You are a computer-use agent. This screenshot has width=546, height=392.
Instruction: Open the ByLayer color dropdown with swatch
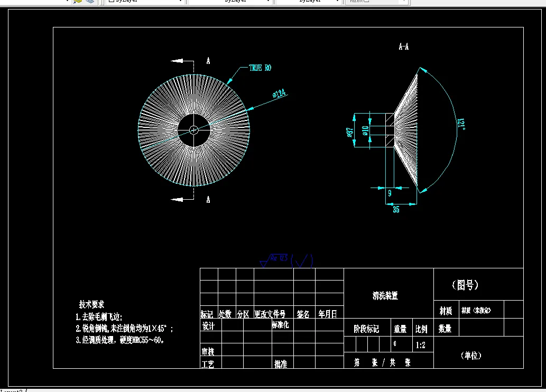[145, 2]
